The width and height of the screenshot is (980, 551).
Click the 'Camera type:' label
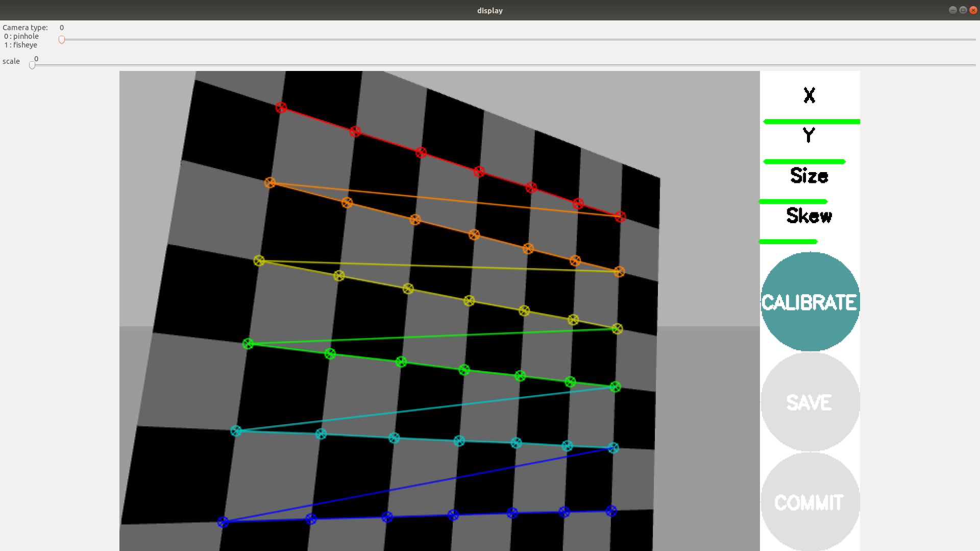25,28
